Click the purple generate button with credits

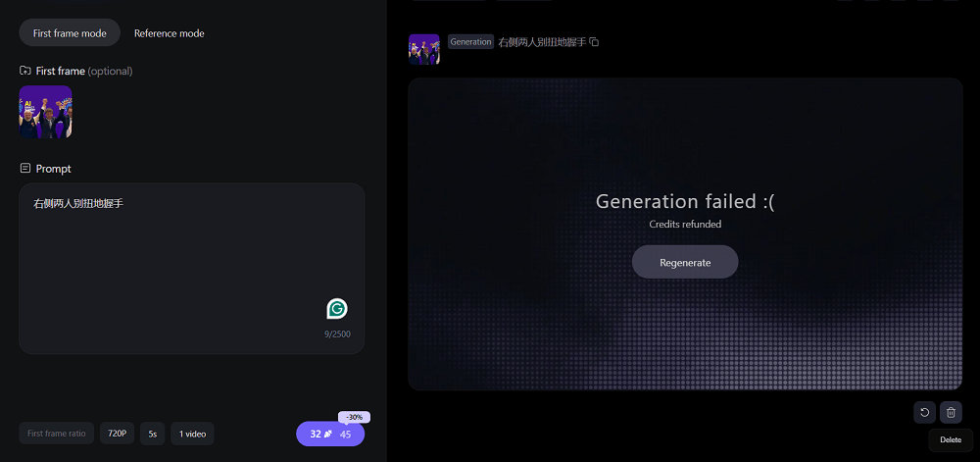click(x=329, y=434)
